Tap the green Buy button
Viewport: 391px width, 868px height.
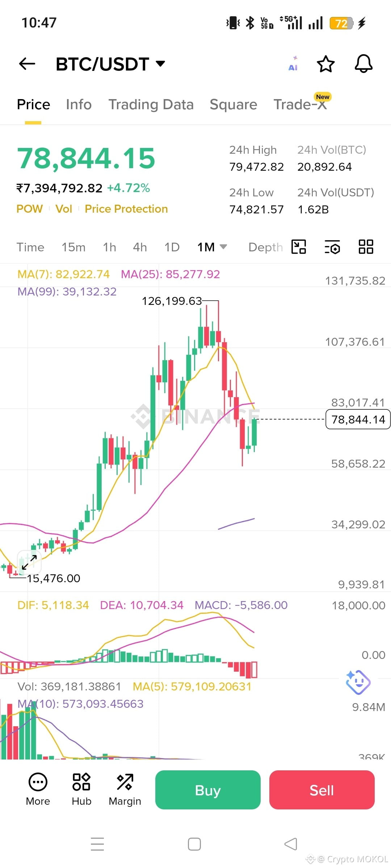point(208,790)
